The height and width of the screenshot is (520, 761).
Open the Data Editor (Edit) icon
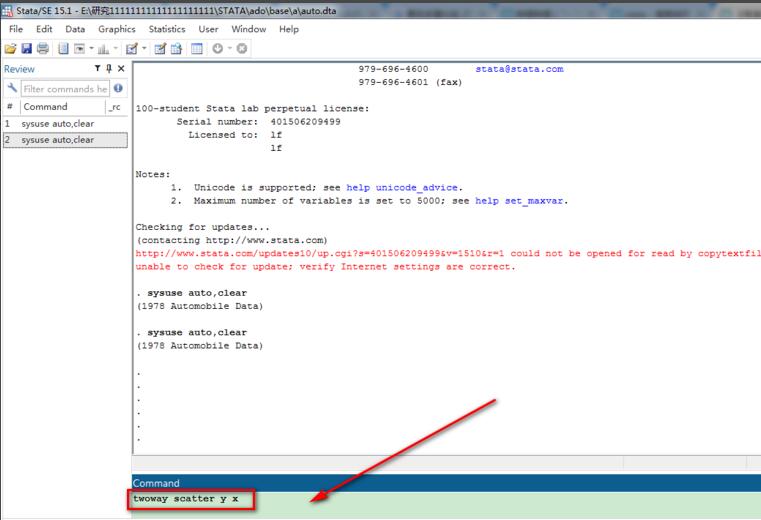[x=160, y=49]
